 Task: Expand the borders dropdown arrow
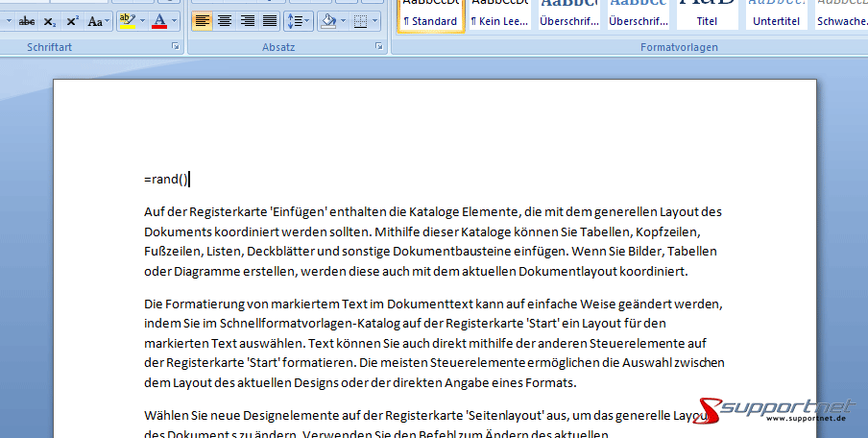pos(375,20)
